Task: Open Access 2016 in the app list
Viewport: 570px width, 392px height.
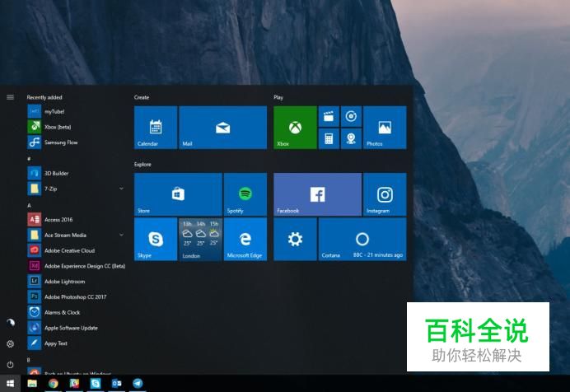Action: tap(77, 219)
